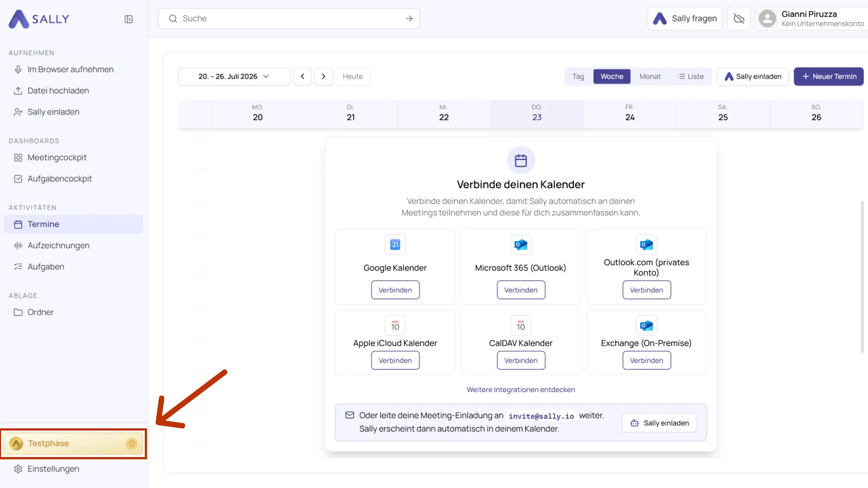Switch calendar to Tag view
Screen dimensions: 868x488
coord(578,76)
